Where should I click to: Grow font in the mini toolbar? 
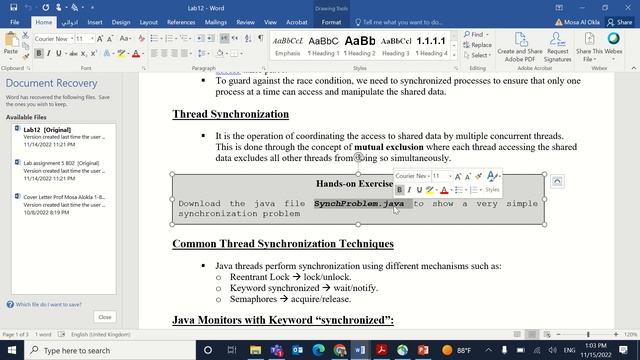tap(458, 176)
